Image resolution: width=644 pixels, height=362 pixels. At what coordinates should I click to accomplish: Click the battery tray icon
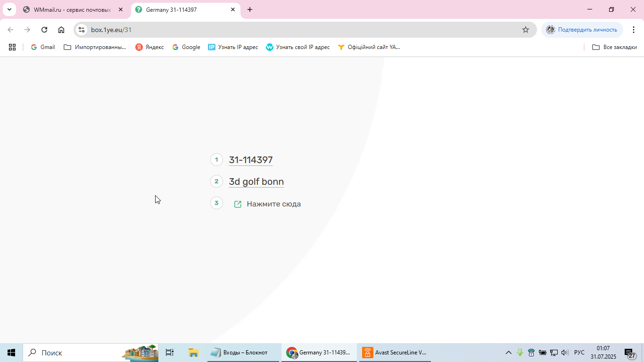coord(543,353)
